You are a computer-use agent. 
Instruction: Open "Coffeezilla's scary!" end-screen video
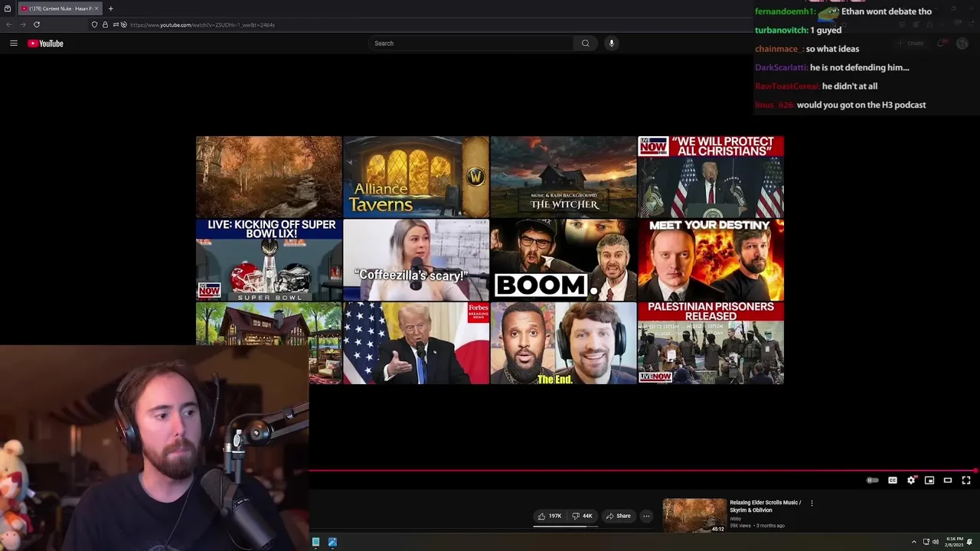(416, 259)
